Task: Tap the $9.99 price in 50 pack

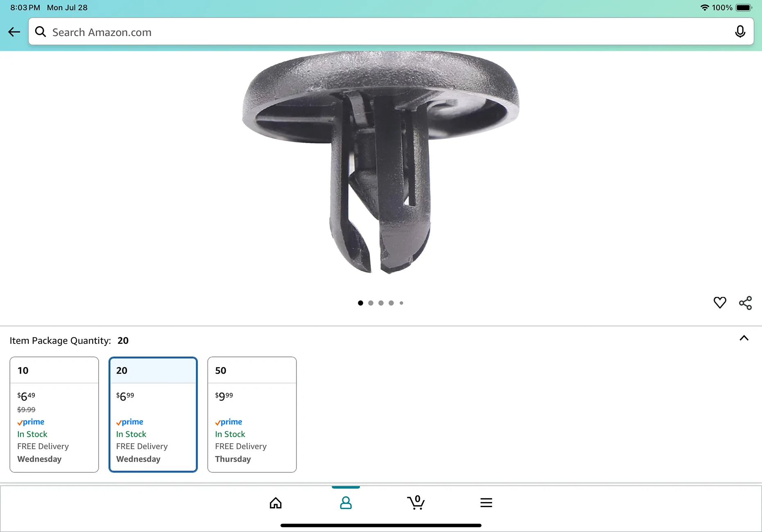Action: click(x=224, y=396)
